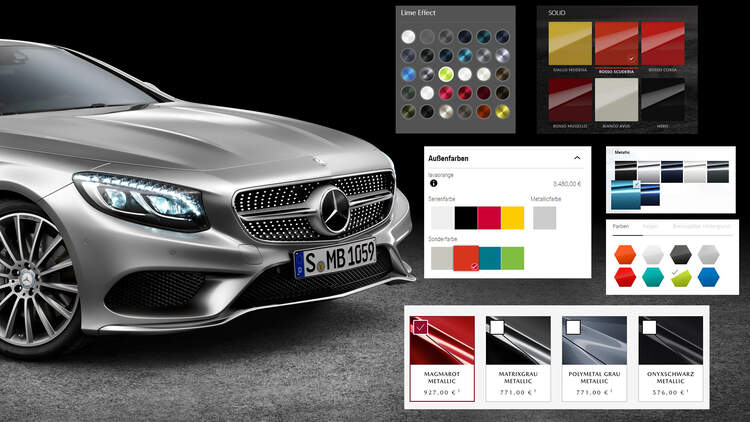Open the Felgen tab next to Farben
750x422 pixels.
tap(650, 226)
